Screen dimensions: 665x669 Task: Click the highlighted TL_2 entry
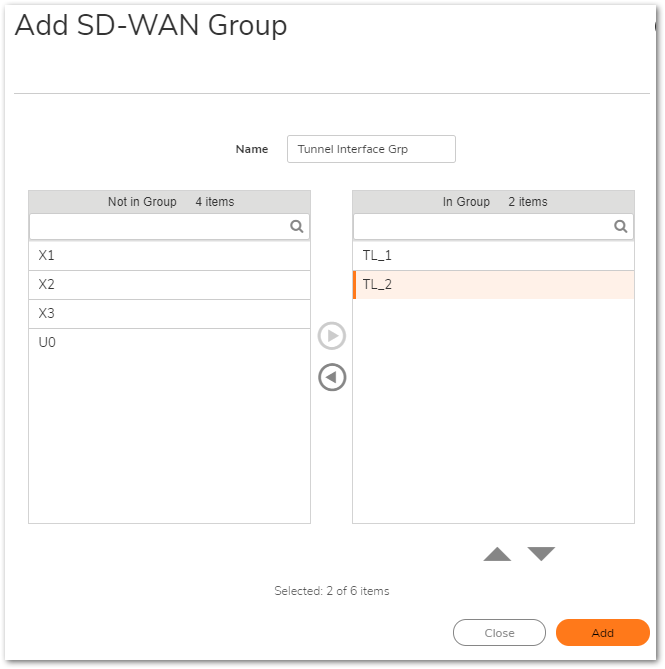pyautogui.click(x=493, y=285)
